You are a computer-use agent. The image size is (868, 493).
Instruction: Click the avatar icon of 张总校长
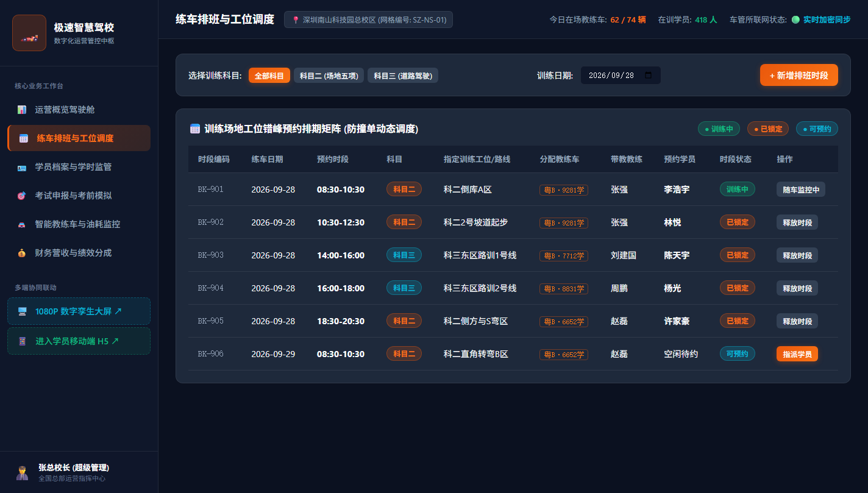22,473
